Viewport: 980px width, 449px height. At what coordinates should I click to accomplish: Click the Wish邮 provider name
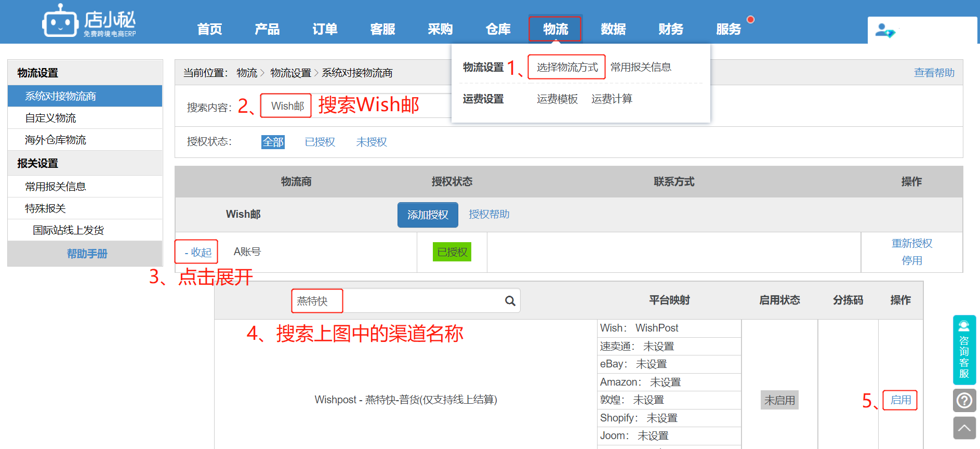(x=243, y=214)
